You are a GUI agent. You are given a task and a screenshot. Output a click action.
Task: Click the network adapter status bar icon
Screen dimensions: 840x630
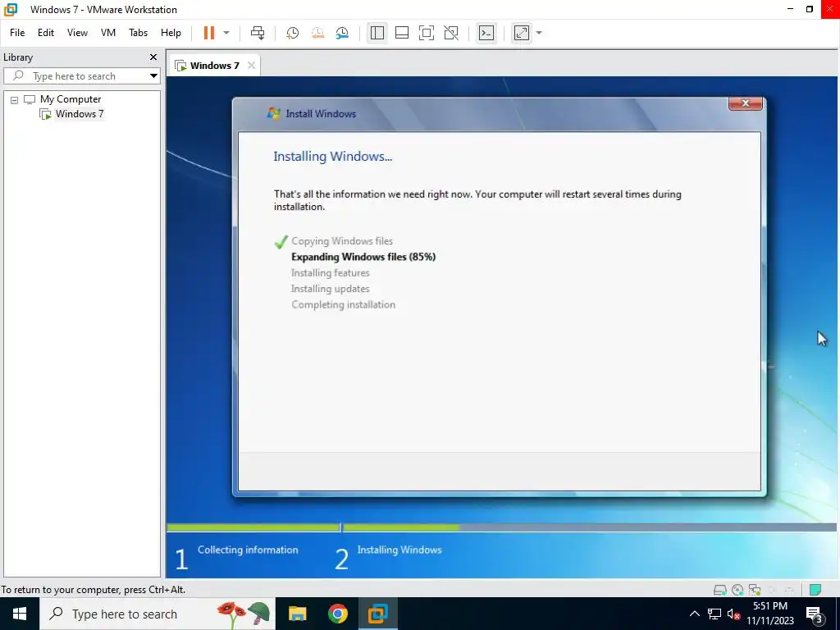[755, 590]
